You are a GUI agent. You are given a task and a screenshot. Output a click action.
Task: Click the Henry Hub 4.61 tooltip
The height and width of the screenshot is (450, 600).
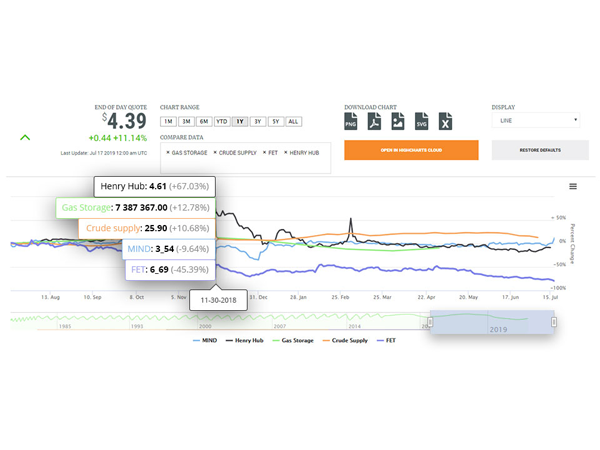155,186
